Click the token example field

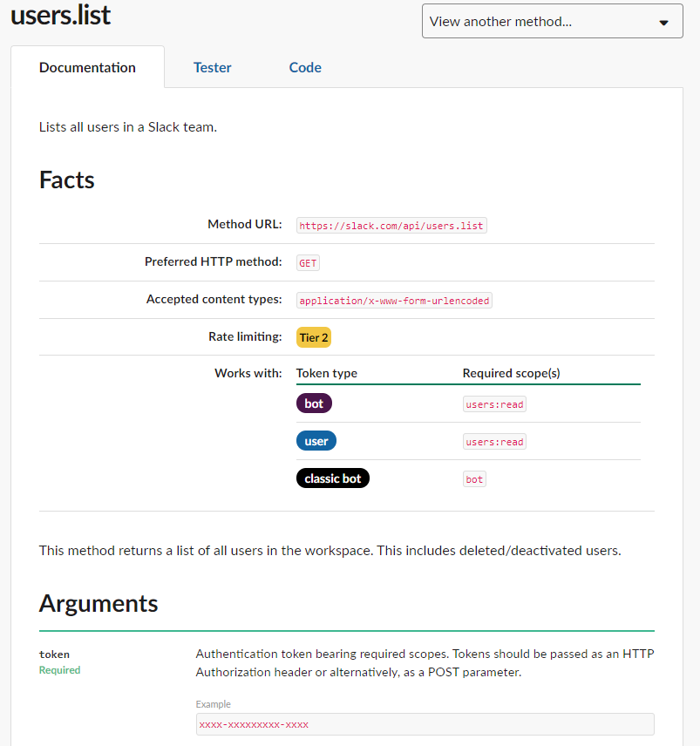425,724
